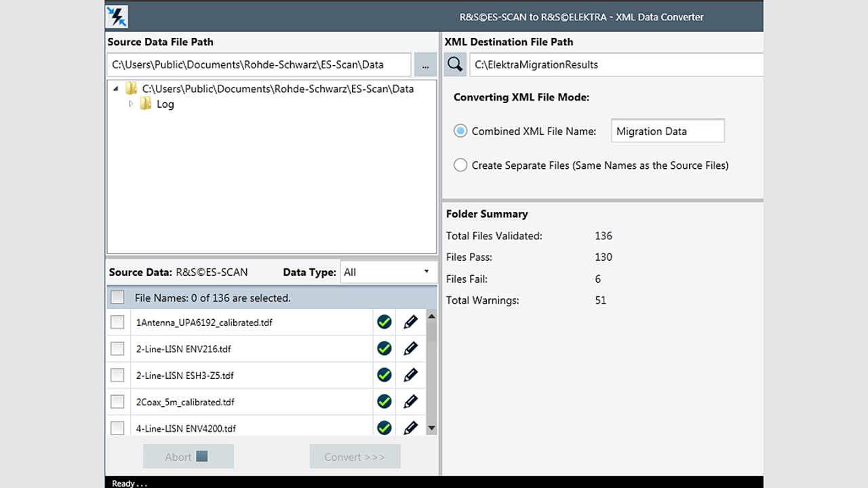Click the magnifier icon beside destination path
This screenshot has width=868, height=488.
(x=455, y=64)
